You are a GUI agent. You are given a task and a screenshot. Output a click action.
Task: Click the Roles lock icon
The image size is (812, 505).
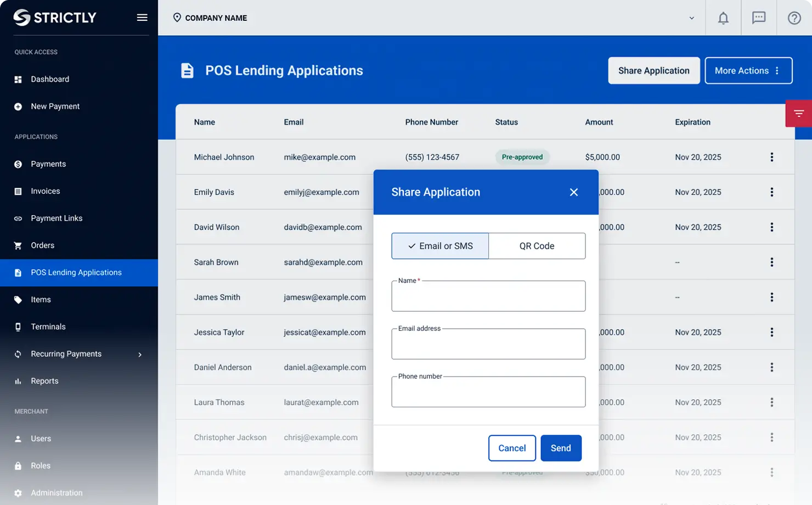[18, 466]
